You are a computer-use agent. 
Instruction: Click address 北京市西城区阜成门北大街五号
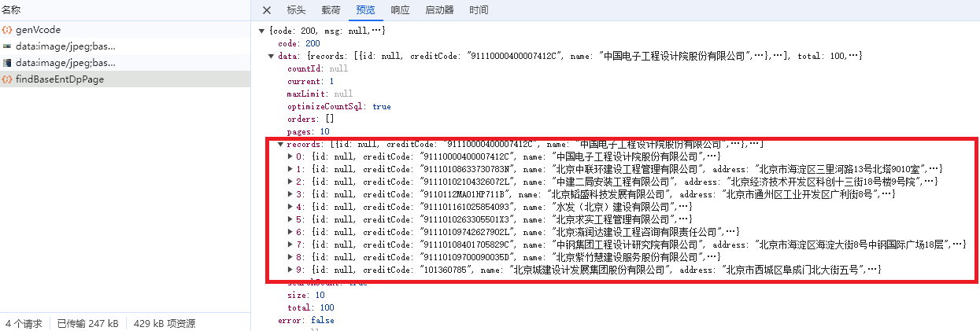pyautogui.click(x=793, y=270)
